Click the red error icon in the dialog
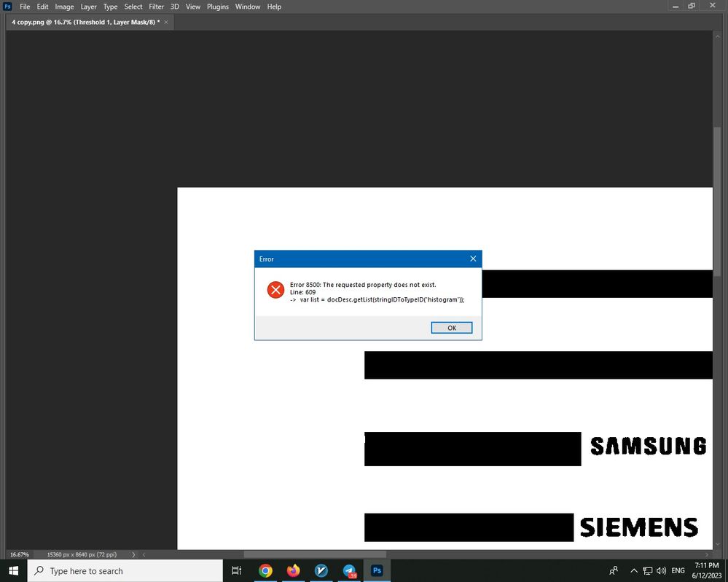The height and width of the screenshot is (582, 728). (275, 290)
